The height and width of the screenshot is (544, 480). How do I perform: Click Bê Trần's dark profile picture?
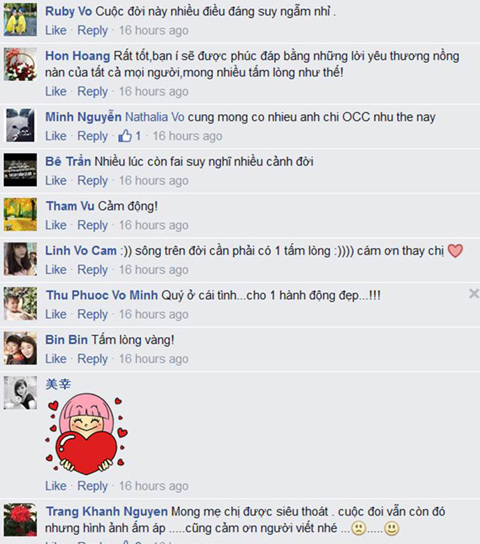click(x=20, y=170)
